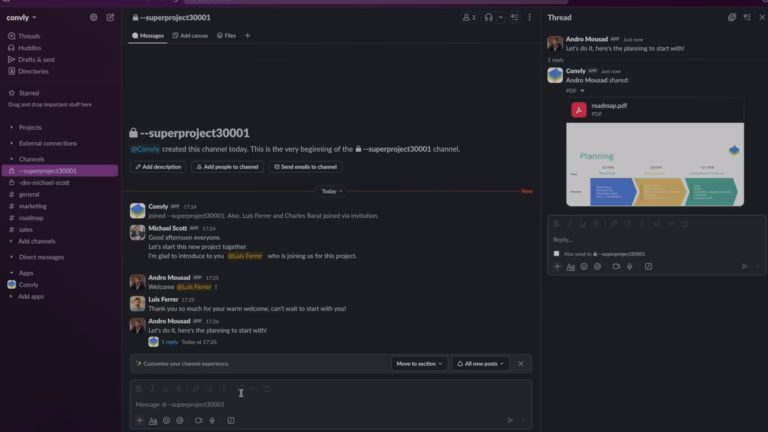The width and height of the screenshot is (768, 432).
Task: Open thread in new window icon
Action: [x=732, y=17]
